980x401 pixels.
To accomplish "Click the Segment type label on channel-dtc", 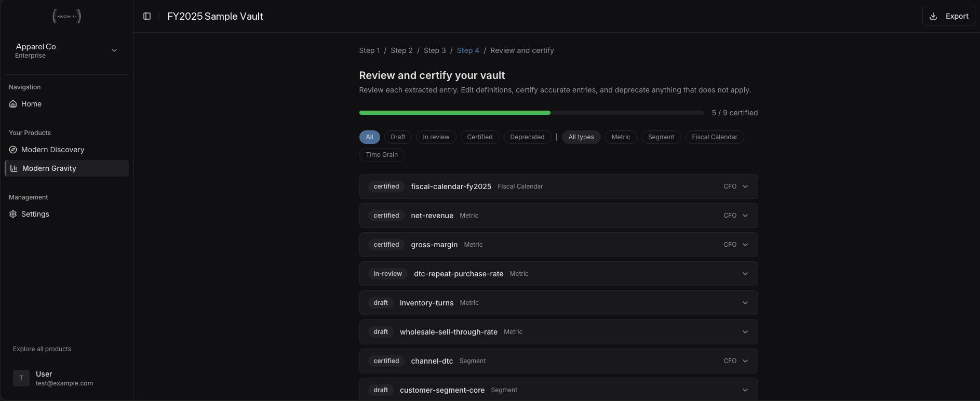I will click(x=473, y=361).
